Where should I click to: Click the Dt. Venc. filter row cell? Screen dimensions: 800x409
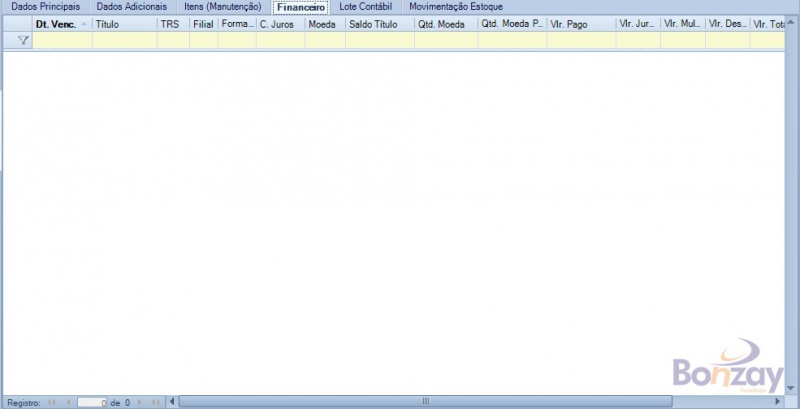pos(62,40)
